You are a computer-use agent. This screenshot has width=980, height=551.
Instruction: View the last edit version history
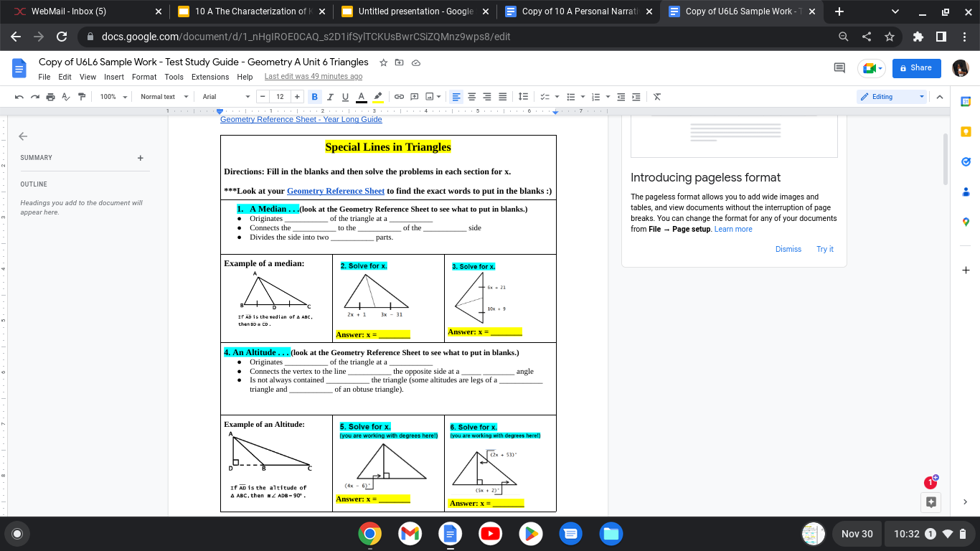pyautogui.click(x=314, y=77)
